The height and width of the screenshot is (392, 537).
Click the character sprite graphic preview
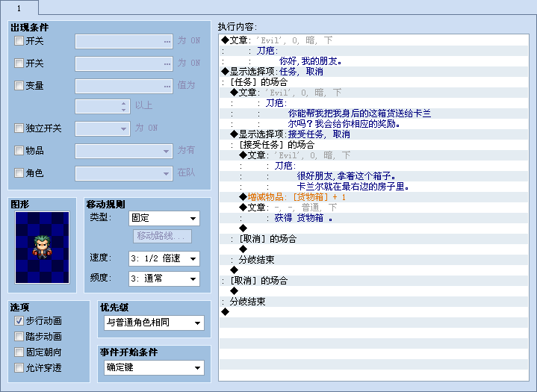tap(42, 247)
